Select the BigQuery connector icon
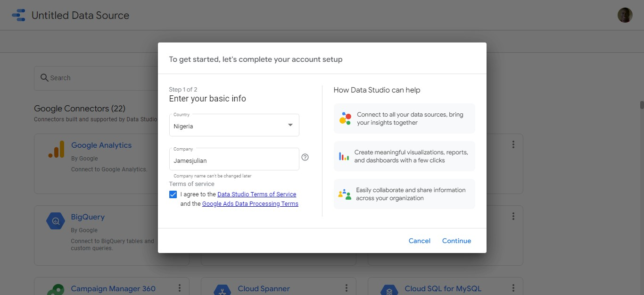 coord(56,220)
